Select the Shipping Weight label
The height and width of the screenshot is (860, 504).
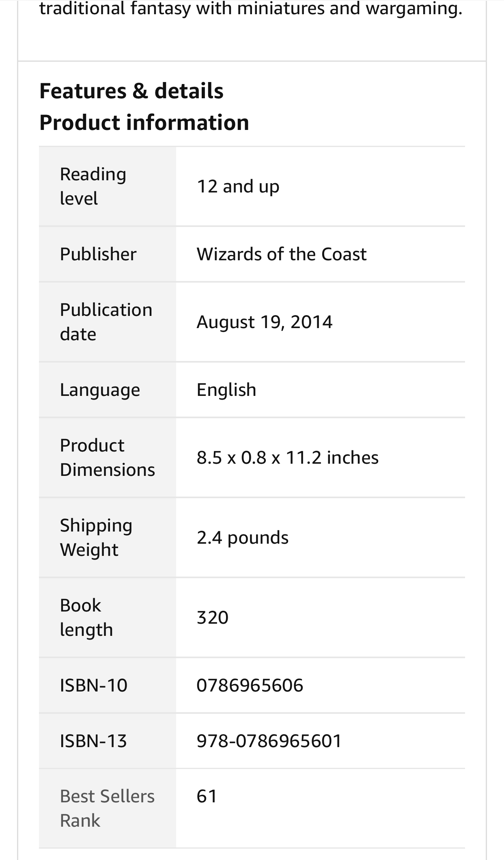click(96, 538)
